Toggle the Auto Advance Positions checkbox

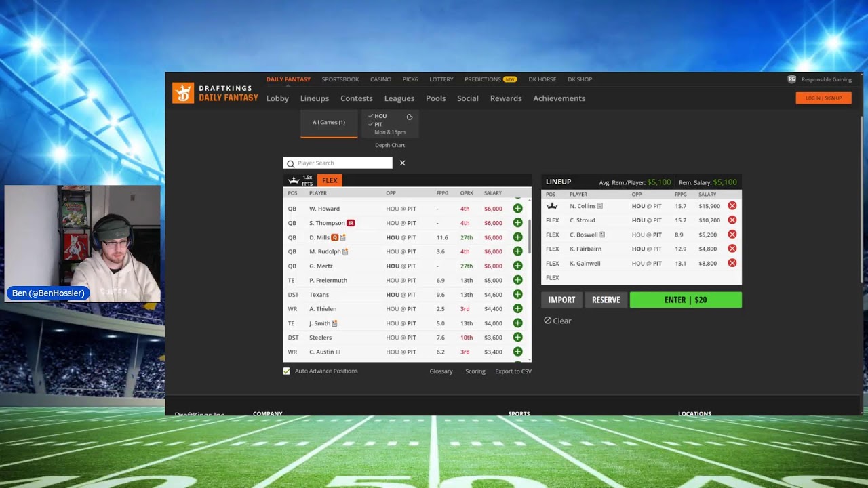pyautogui.click(x=287, y=371)
